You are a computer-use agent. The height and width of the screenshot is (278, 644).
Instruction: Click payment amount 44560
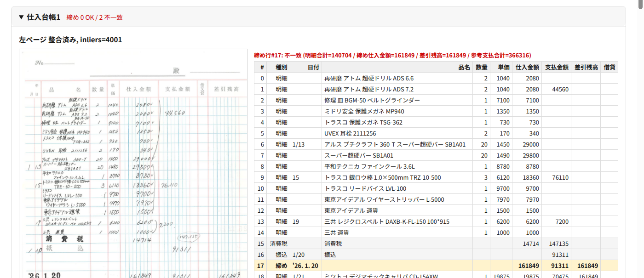click(x=557, y=89)
